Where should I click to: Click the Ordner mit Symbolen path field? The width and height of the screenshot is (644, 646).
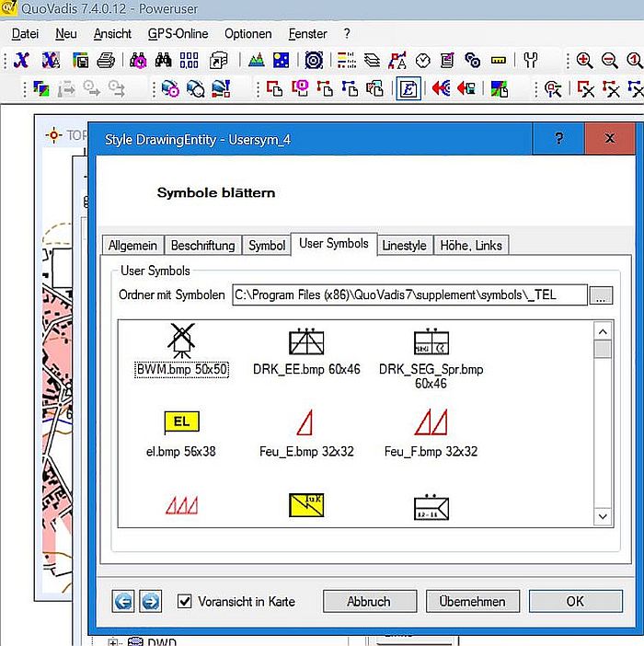tap(409, 295)
